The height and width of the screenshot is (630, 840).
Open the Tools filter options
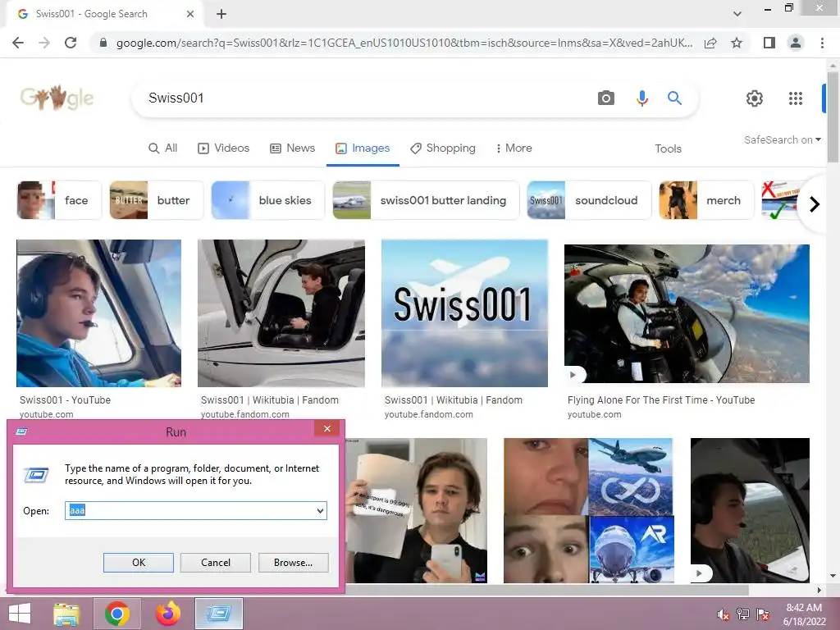668,149
